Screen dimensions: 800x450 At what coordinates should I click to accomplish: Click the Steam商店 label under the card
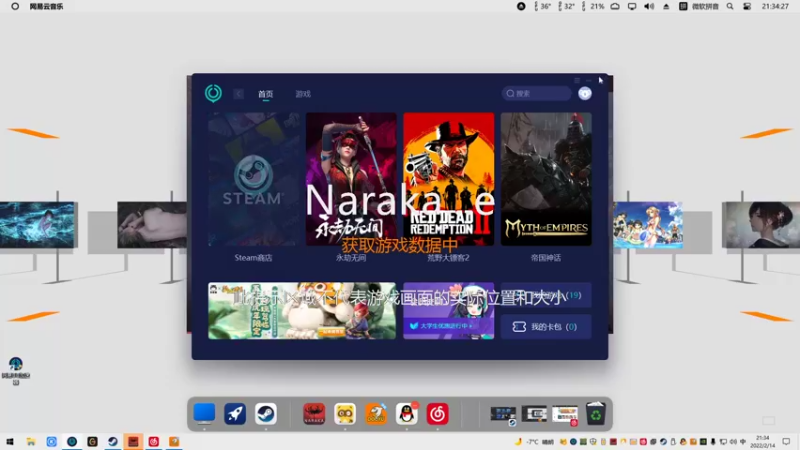[x=254, y=258]
